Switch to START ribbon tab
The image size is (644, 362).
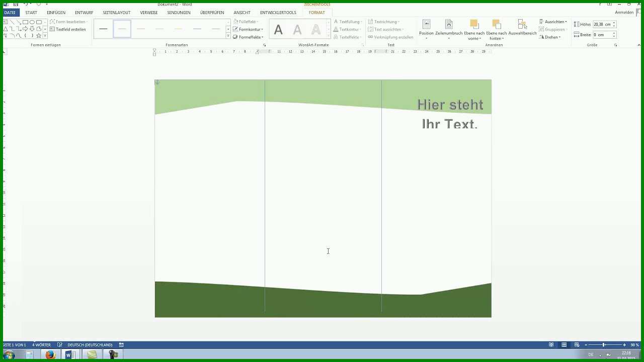[31, 13]
